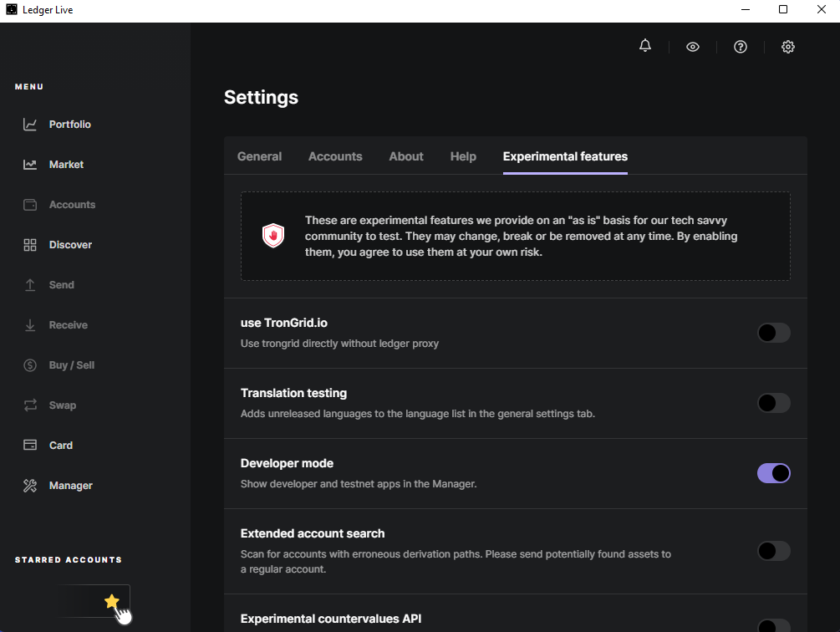Select the Help tab

pyautogui.click(x=463, y=156)
